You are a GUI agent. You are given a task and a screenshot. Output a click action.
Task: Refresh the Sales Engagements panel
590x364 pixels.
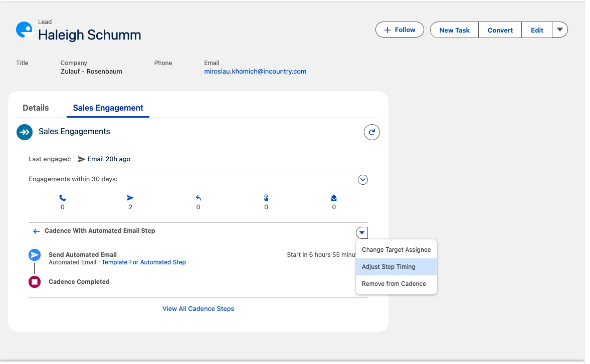tap(371, 132)
